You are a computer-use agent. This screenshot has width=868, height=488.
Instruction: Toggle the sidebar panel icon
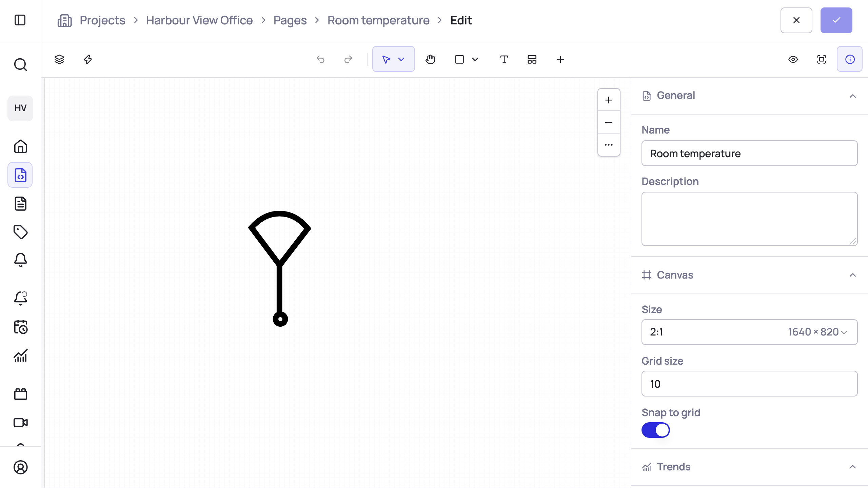tap(20, 20)
